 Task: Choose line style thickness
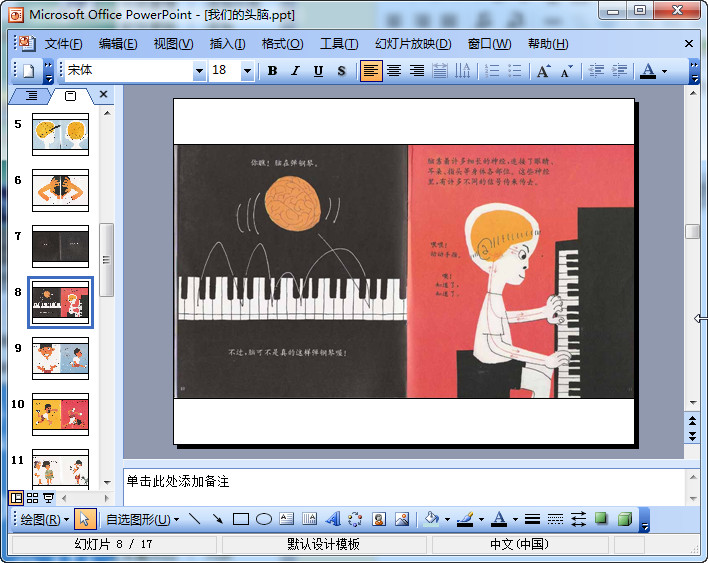tap(532, 519)
